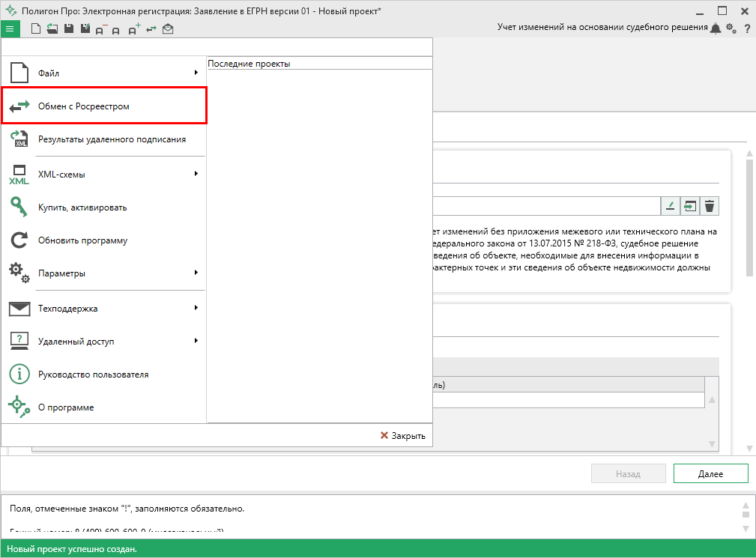Reset font size with the plain A icon
The image size is (756, 558).
(115, 31)
